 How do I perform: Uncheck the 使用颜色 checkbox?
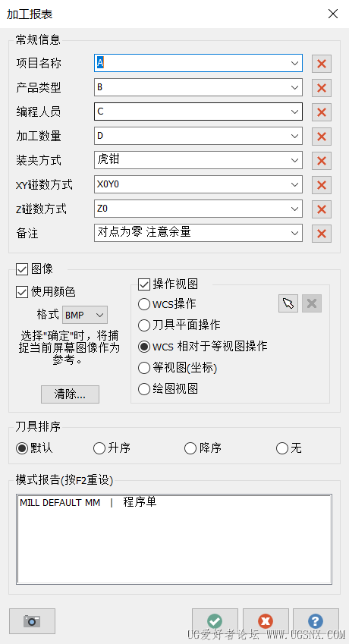tap(21, 291)
